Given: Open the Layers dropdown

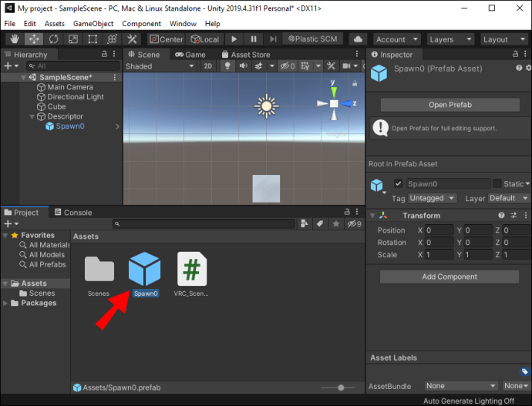Looking at the screenshot, I should 450,39.
